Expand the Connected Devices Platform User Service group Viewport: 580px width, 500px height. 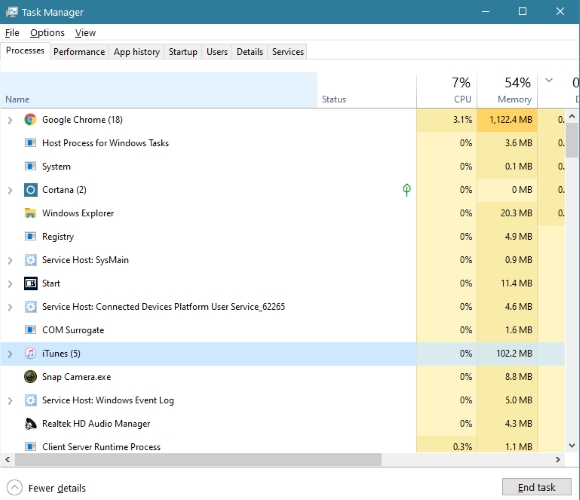[10, 307]
